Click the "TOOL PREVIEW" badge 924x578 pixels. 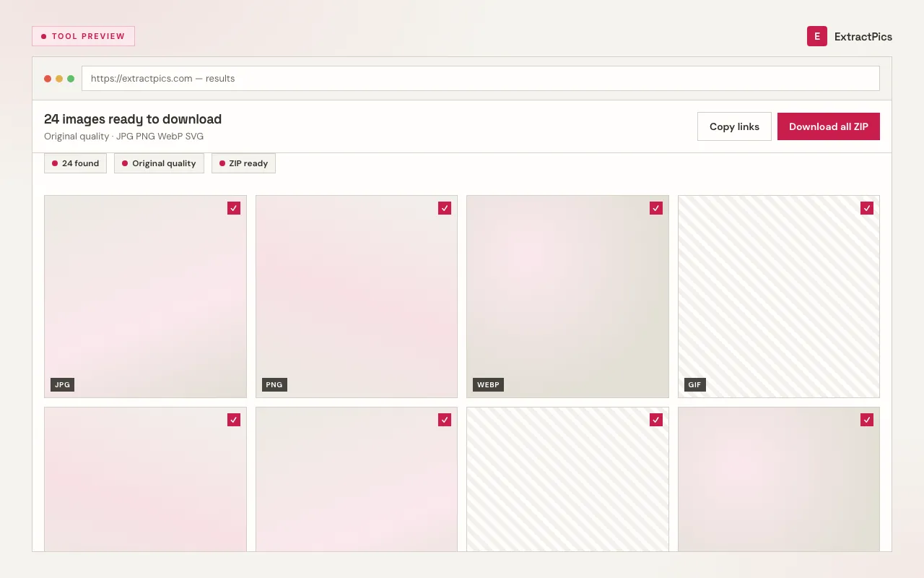pyautogui.click(x=83, y=36)
